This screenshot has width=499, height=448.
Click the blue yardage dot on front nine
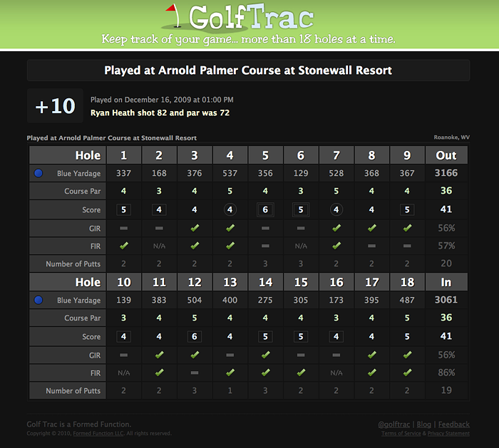point(38,173)
